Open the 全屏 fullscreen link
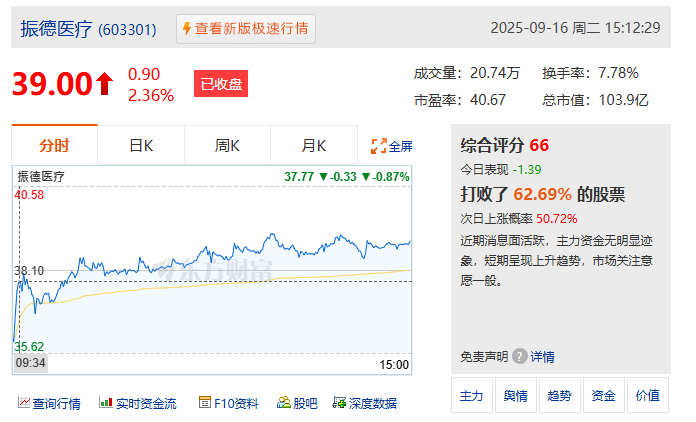Image resolution: width=696 pixels, height=422 pixels. (x=400, y=146)
